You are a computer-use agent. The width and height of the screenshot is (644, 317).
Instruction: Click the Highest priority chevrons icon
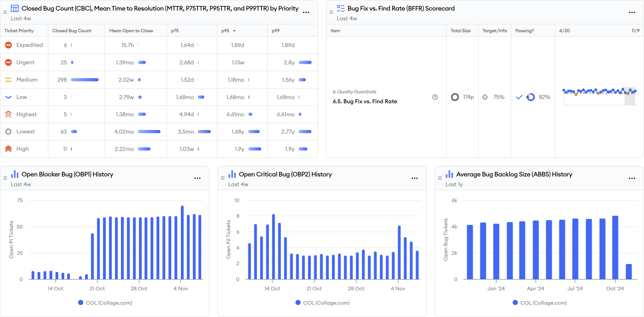tap(8, 114)
